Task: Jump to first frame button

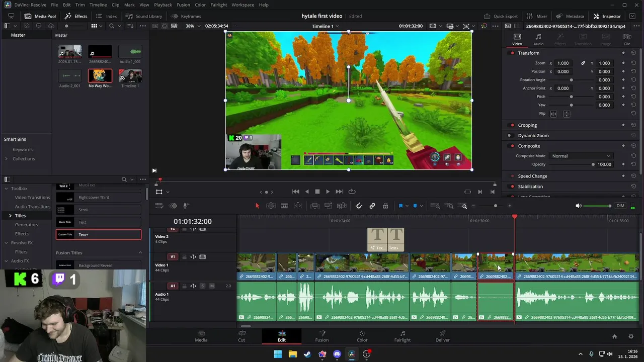Action: (296, 192)
